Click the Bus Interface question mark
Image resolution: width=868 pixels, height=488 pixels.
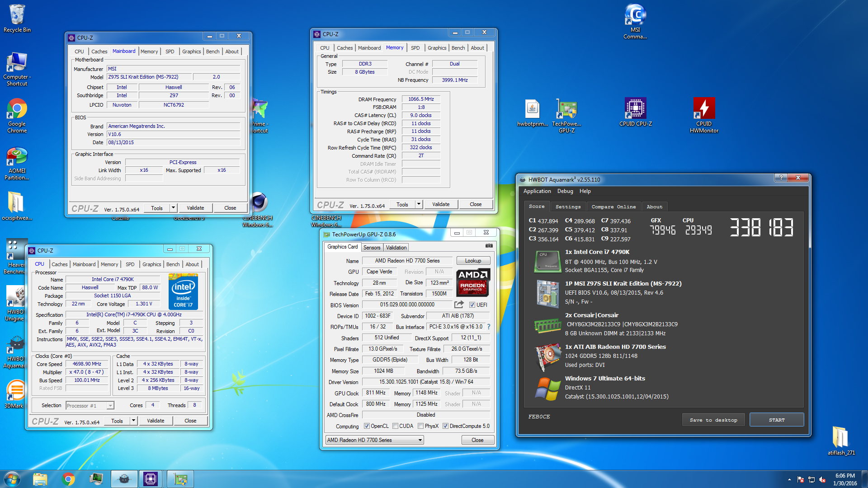(489, 327)
